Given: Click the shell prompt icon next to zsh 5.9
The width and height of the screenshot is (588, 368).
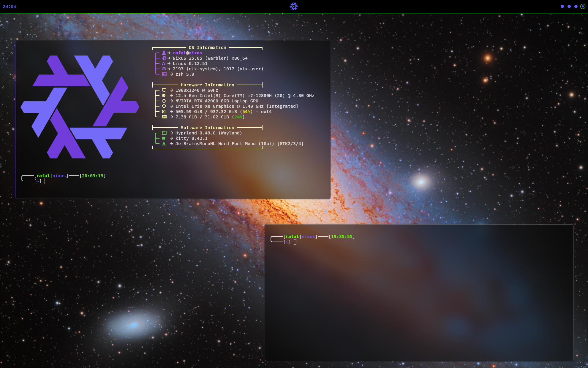Looking at the screenshot, I should 164,74.
